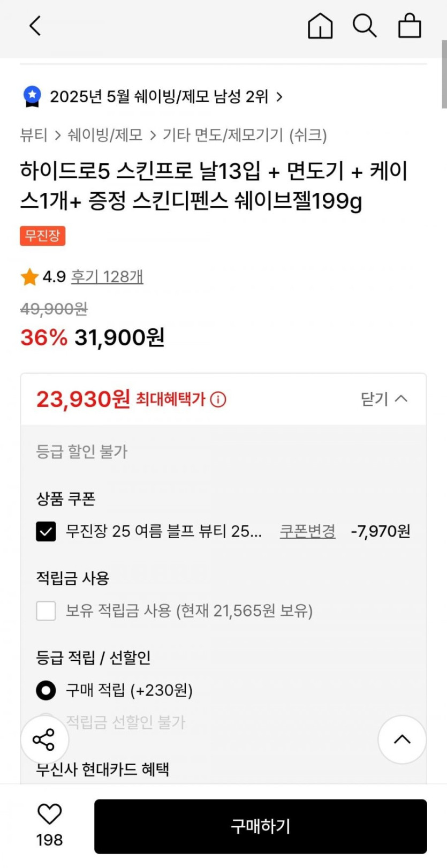Tap the share icon button

44,739
